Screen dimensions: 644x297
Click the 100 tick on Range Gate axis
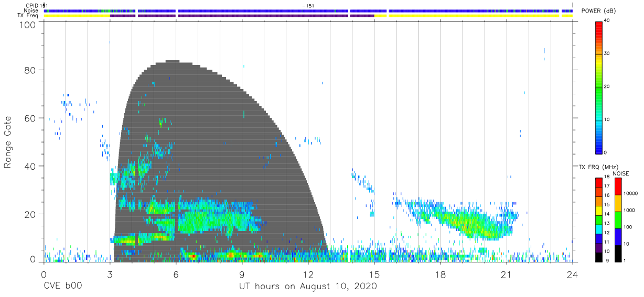coord(29,25)
